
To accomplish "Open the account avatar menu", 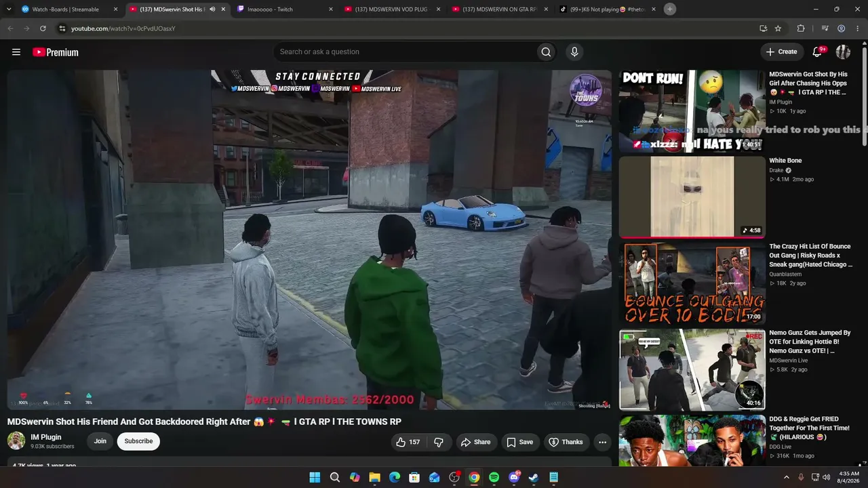I will [843, 52].
